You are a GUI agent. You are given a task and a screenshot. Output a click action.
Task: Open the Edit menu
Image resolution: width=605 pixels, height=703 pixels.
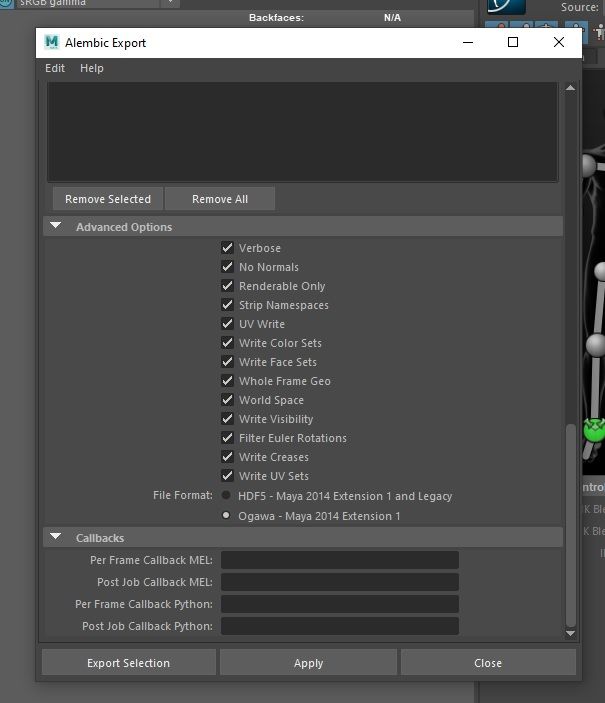(55, 68)
